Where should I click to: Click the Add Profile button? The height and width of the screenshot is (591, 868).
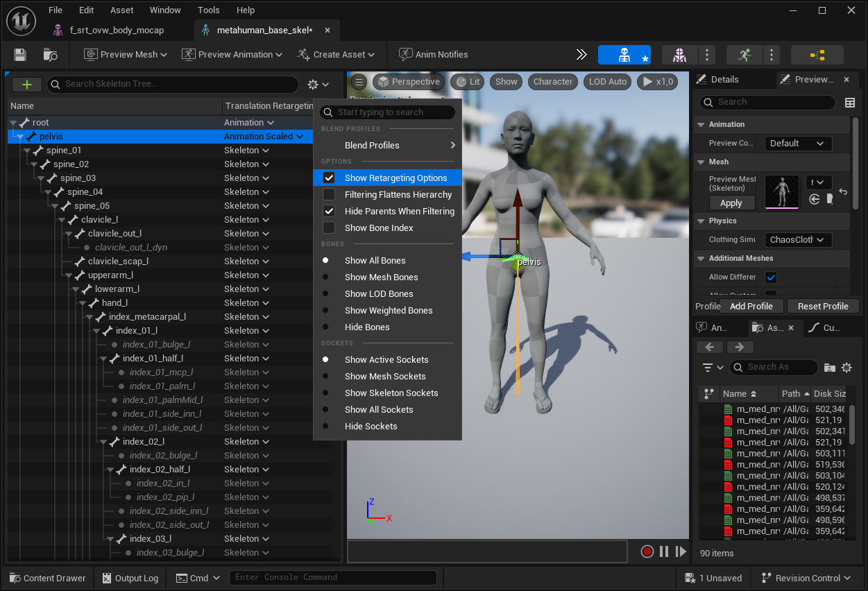[x=751, y=306]
